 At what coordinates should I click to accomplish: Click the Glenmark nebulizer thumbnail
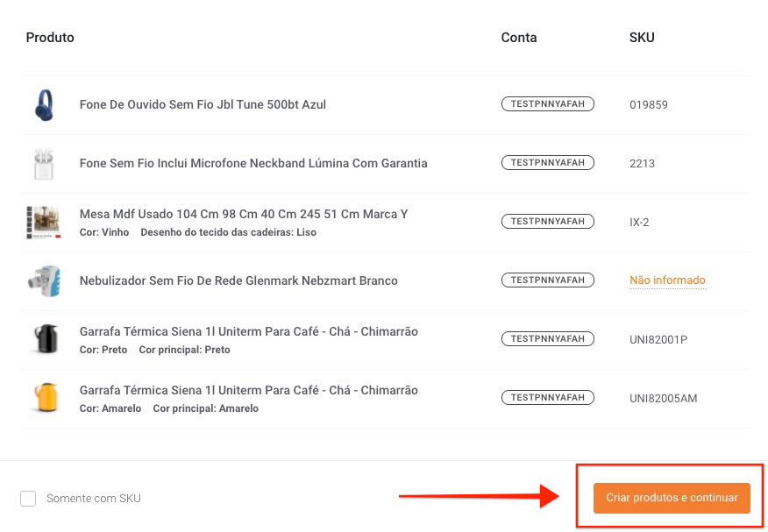(x=44, y=281)
